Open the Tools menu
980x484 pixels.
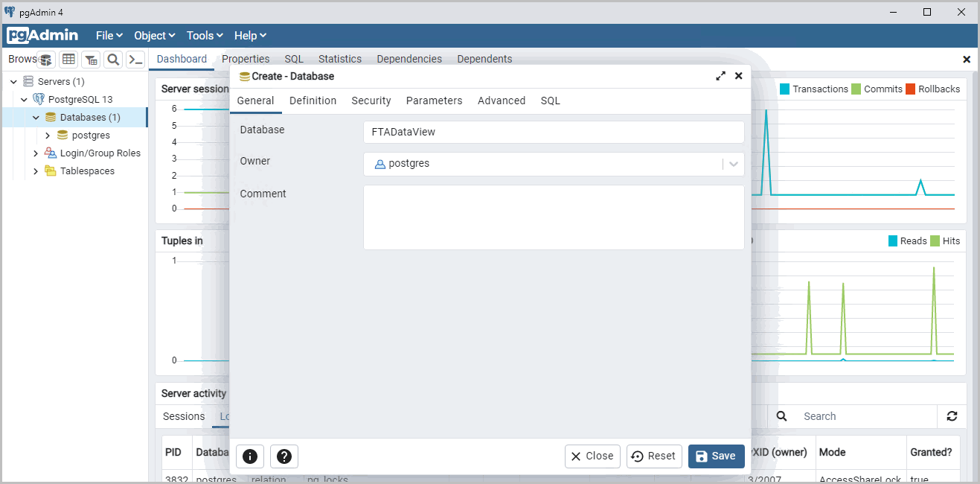point(205,36)
